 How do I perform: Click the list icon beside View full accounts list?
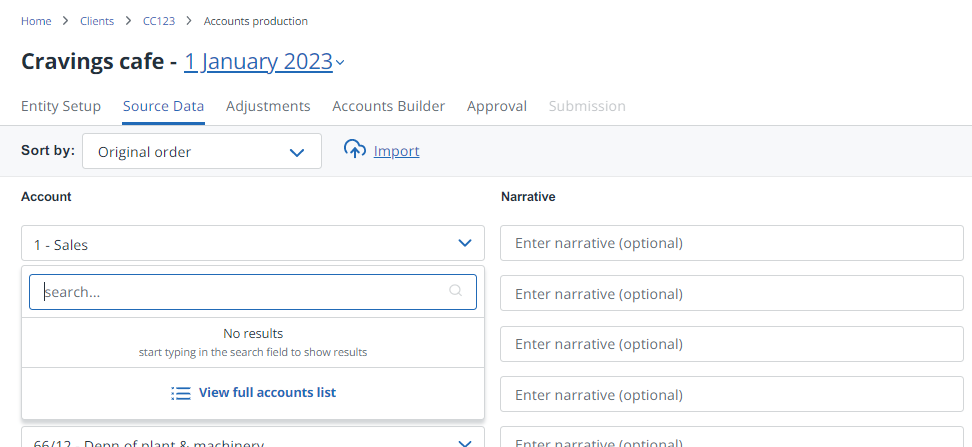[x=181, y=393]
